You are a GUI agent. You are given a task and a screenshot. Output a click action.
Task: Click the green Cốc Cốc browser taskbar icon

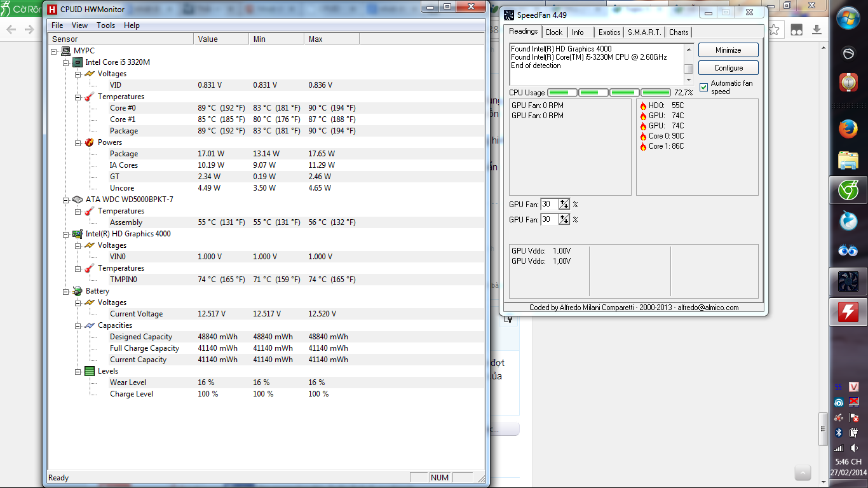tap(848, 190)
